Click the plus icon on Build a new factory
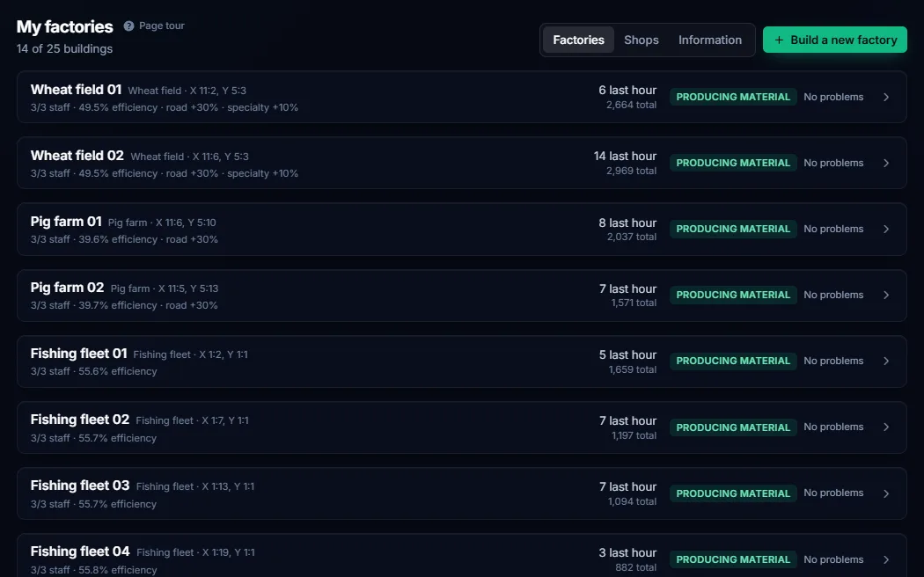The image size is (924, 577). (779, 40)
